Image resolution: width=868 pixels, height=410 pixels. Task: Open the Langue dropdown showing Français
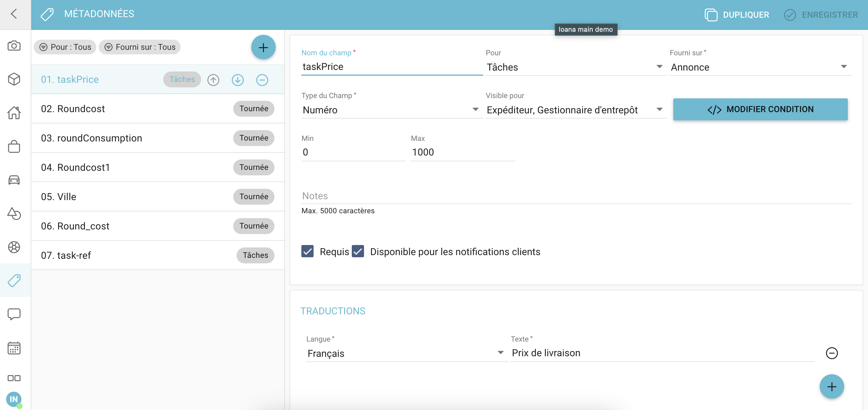pos(407,353)
